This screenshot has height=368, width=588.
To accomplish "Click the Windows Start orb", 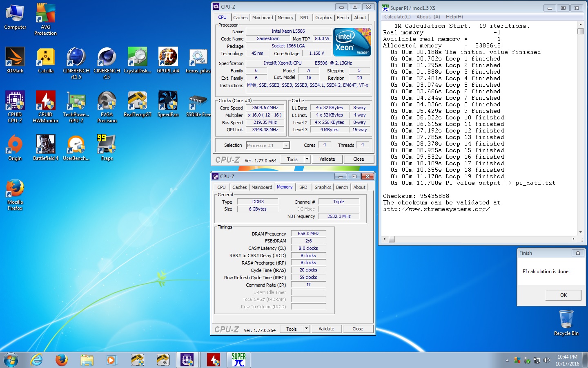I will [x=11, y=360].
